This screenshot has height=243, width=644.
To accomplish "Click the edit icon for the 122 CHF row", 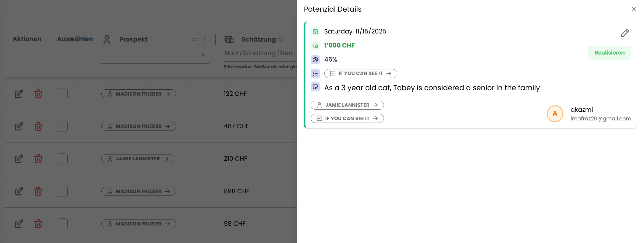I will 19,94.
